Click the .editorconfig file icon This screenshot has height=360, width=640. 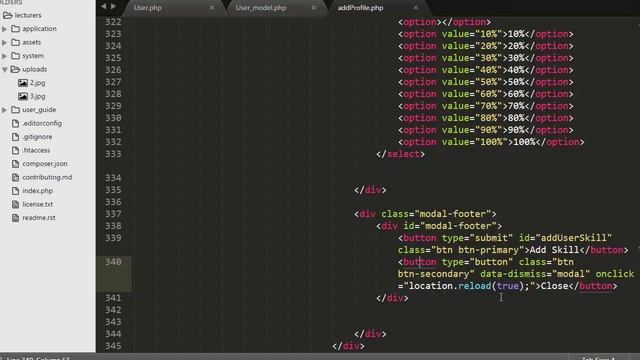pyautogui.click(x=16, y=123)
